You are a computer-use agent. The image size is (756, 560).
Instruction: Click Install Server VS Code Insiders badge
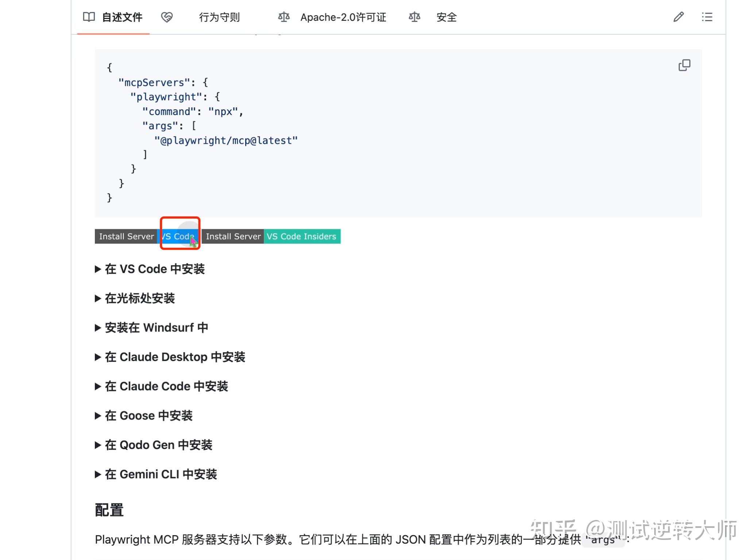pyautogui.click(x=271, y=236)
